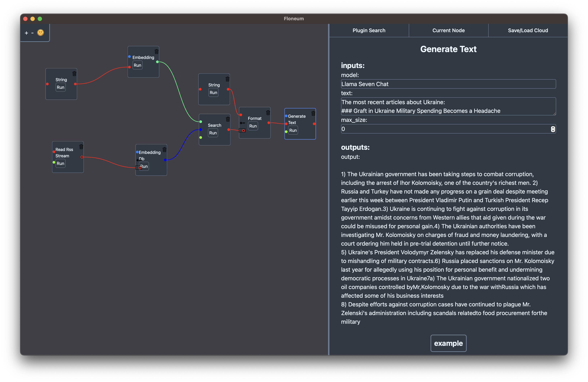Run the Generate Text node

[x=293, y=130]
